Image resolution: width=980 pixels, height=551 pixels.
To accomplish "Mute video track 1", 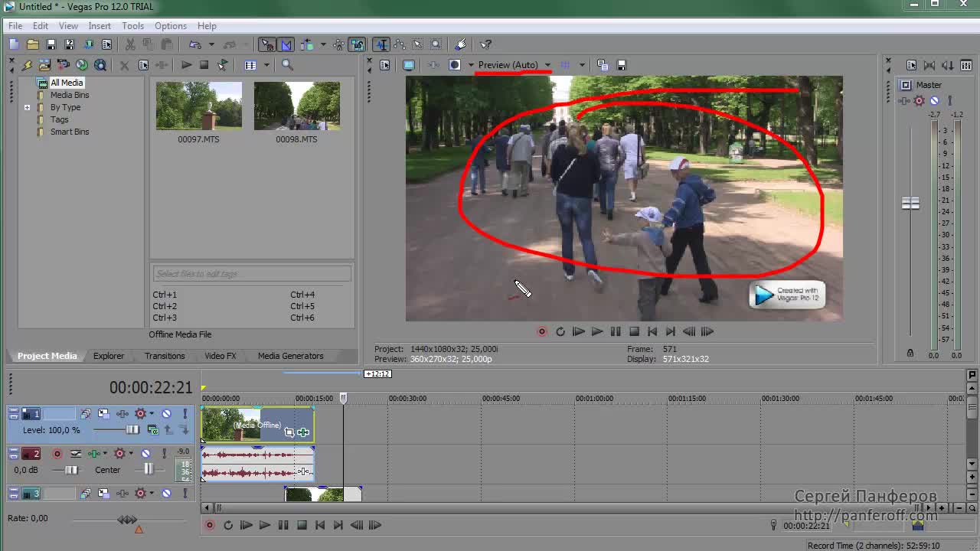I will click(x=166, y=414).
